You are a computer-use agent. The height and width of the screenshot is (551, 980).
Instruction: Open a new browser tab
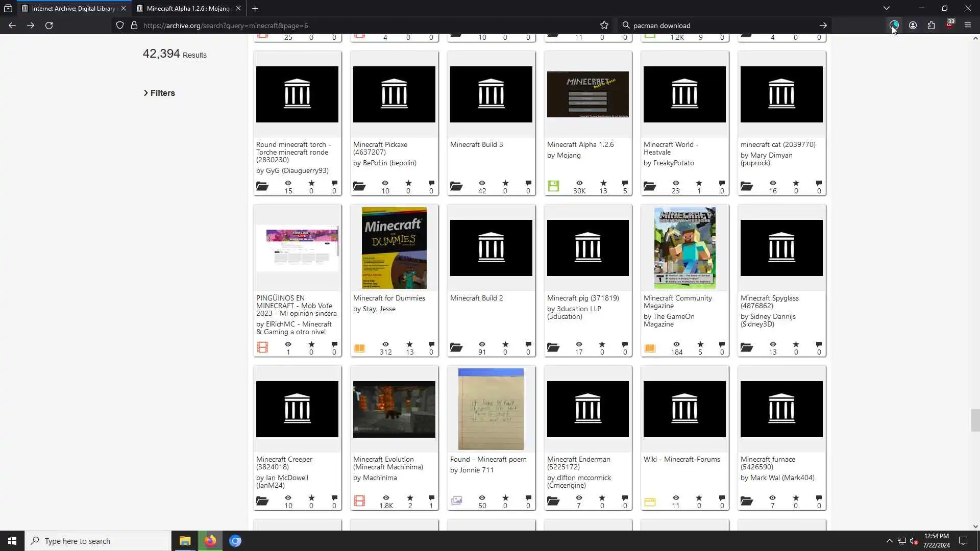(255, 8)
